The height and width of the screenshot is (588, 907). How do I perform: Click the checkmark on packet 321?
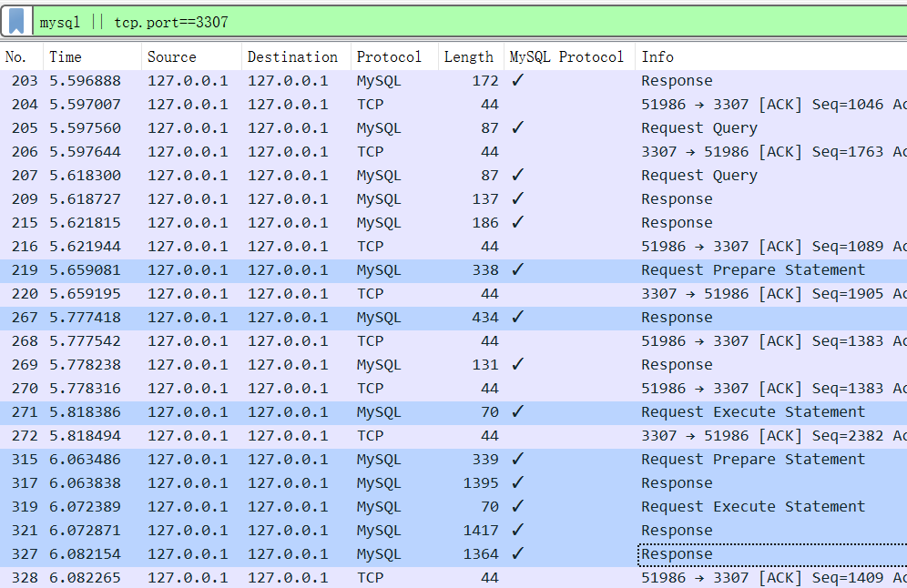[517, 531]
